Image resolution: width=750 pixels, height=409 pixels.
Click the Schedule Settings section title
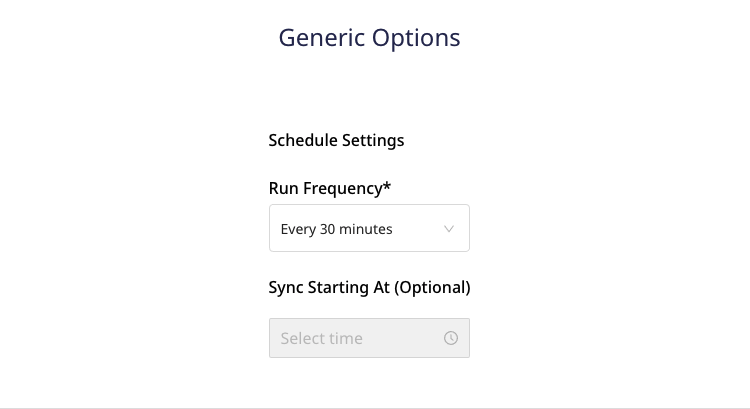(336, 140)
